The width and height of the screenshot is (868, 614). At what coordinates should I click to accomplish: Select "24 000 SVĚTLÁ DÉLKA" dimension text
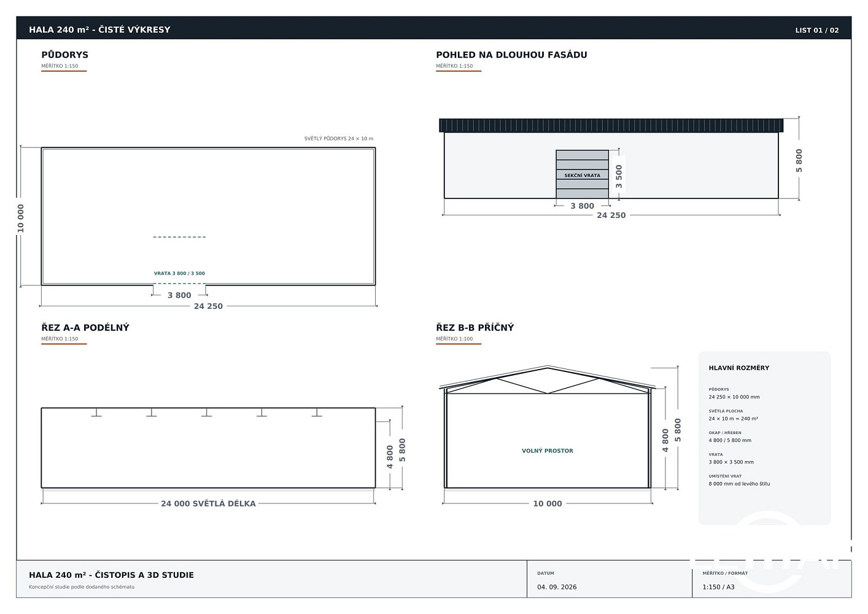click(208, 503)
